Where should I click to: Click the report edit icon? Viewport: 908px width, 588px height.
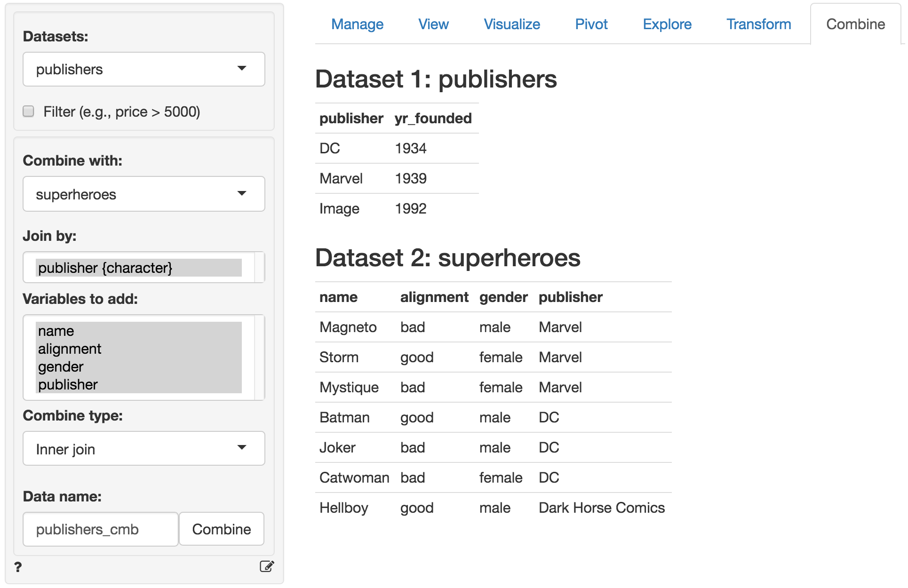pos(267,566)
